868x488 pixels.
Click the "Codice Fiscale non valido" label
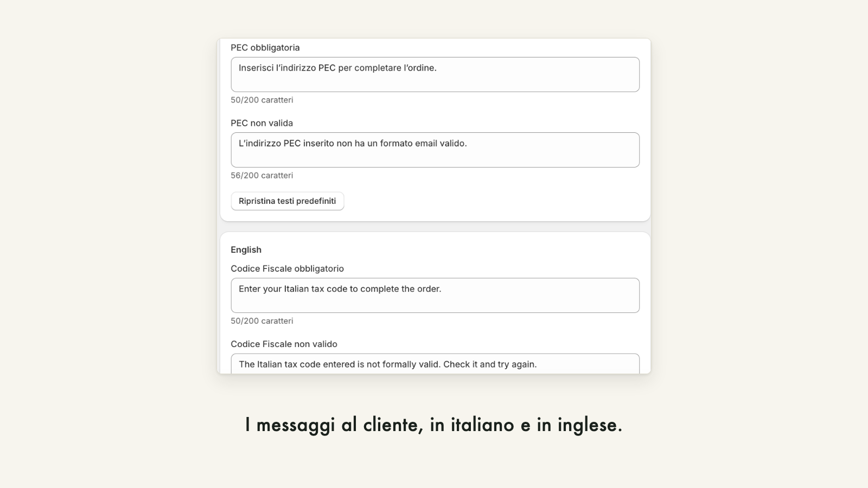click(x=284, y=344)
